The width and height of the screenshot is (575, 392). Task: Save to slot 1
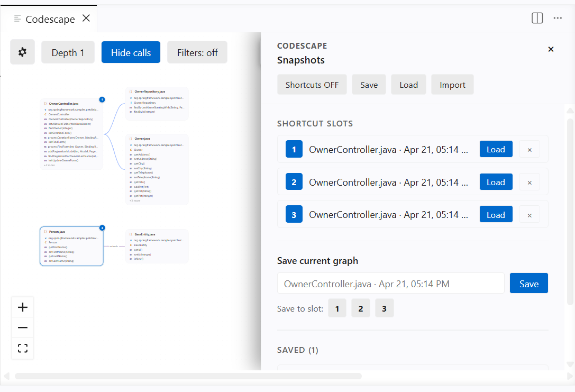pyautogui.click(x=337, y=308)
